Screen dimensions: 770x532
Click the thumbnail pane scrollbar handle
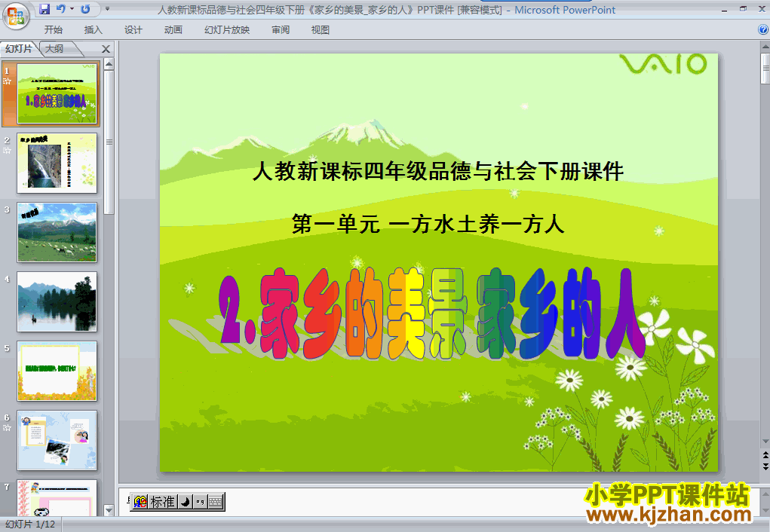coord(109,142)
